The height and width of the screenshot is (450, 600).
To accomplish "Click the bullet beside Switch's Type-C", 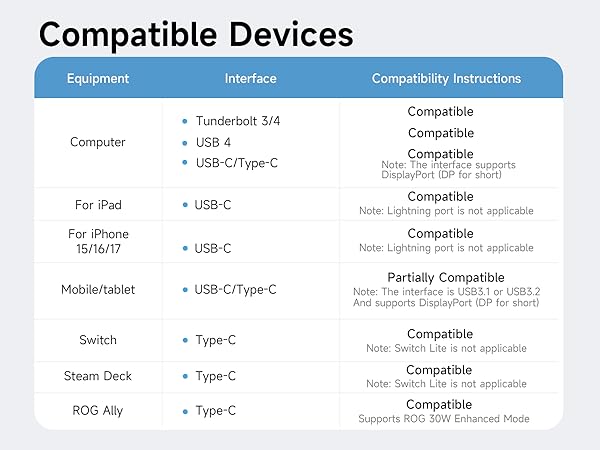I will point(185,340).
